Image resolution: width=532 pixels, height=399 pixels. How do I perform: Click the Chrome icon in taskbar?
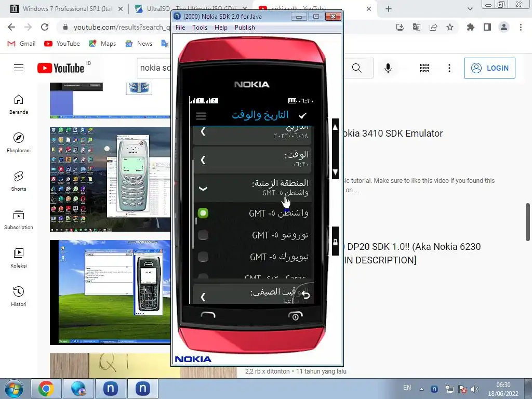click(46, 389)
